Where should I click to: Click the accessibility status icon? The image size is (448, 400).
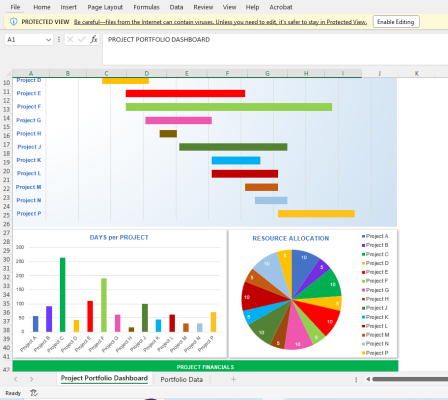point(34,393)
